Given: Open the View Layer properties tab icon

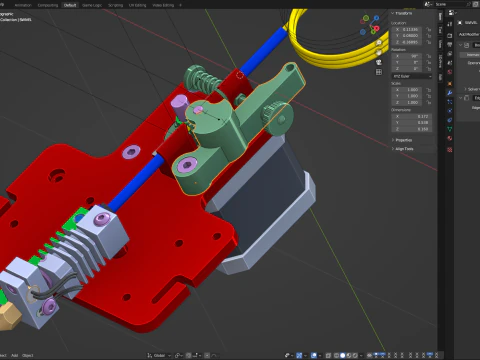Looking at the screenshot, I should coord(450,54).
